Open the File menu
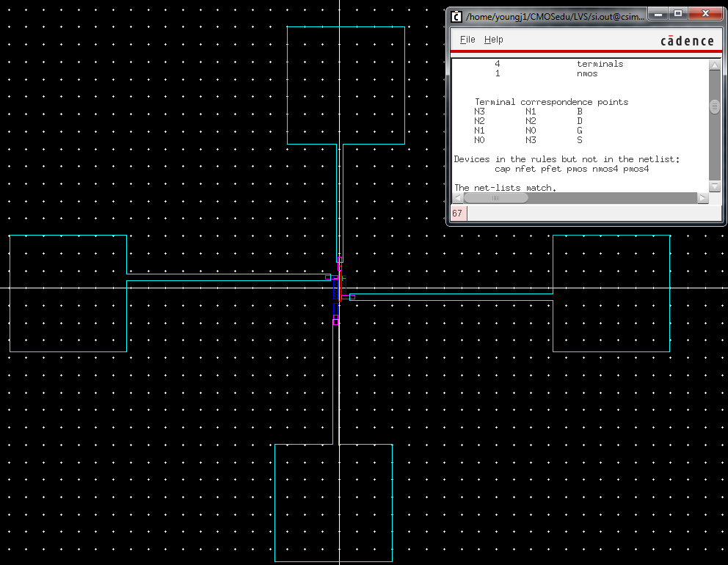The width and height of the screenshot is (728, 565). 467,40
